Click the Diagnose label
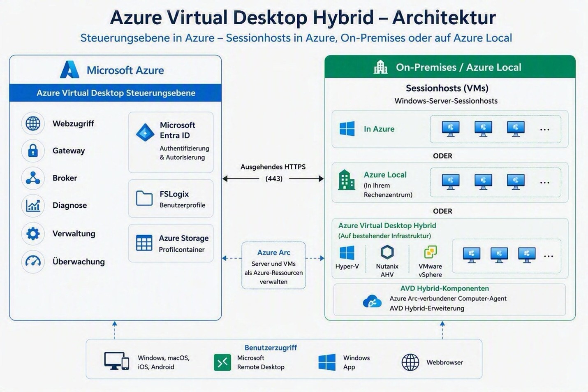 [x=69, y=205]
